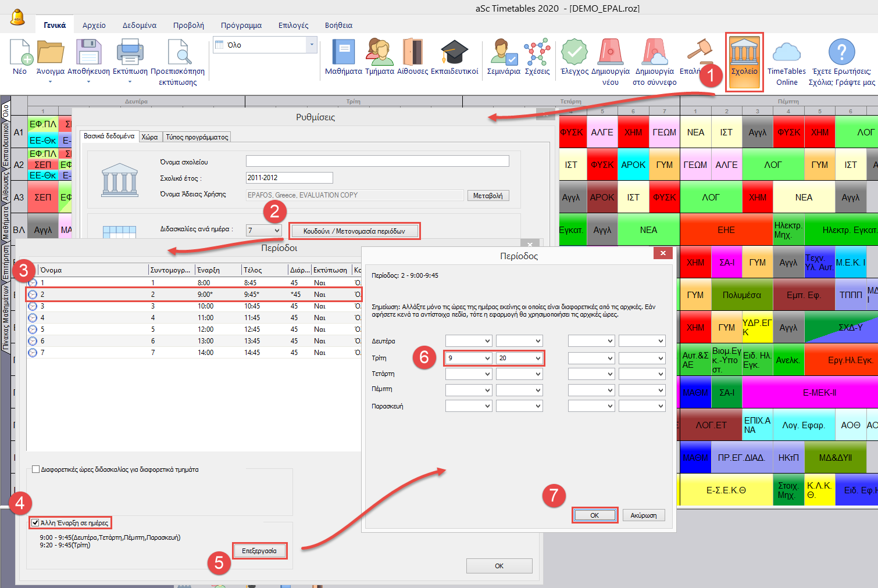This screenshot has height=588, width=878.
Task: Click the Μαθήματα (Subjects) book icon
Action: 343,52
